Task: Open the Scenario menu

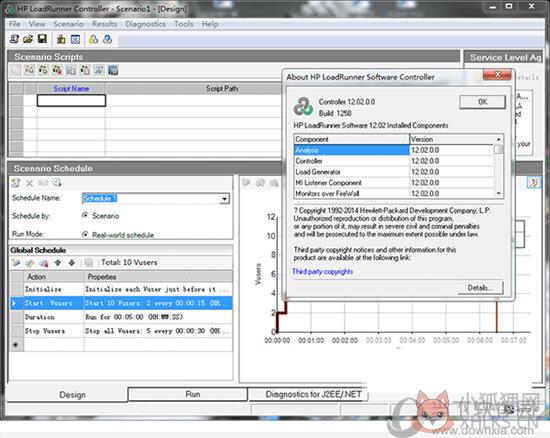Action: tap(68, 24)
